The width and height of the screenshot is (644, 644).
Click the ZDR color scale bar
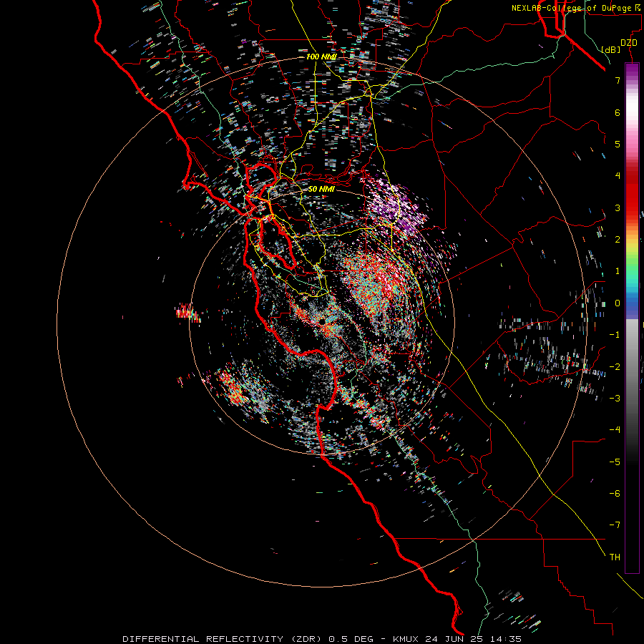(632, 318)
